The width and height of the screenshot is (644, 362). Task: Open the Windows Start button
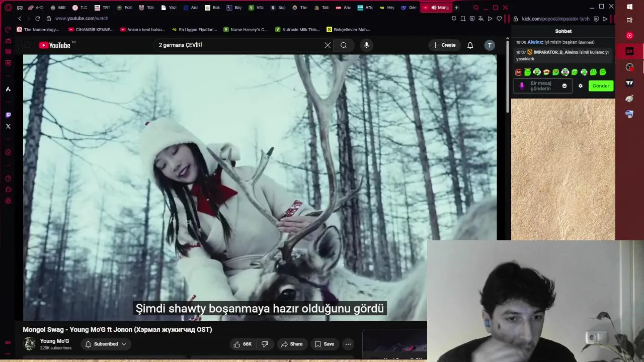click(629, 7)
